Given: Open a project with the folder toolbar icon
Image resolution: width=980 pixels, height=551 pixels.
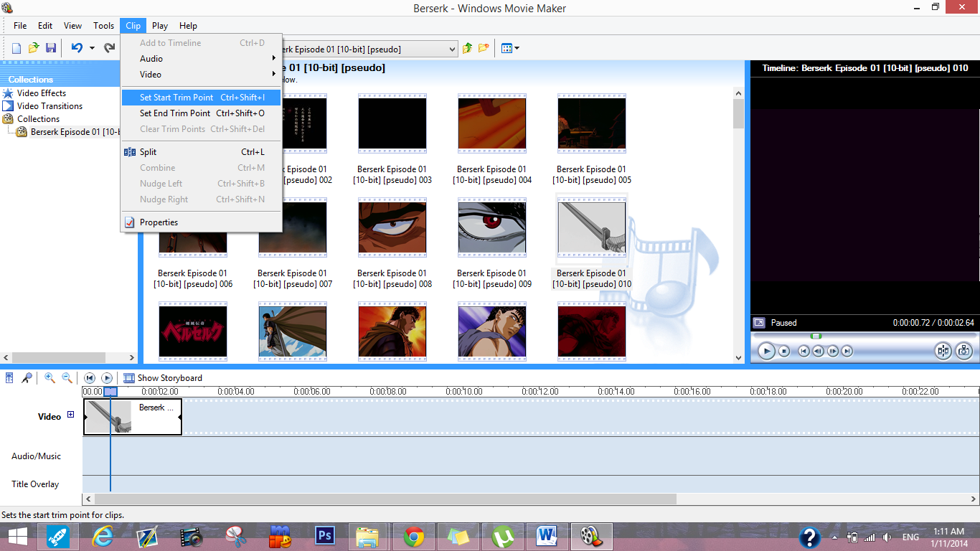Looking at the screenshot, I should point(34,48).
